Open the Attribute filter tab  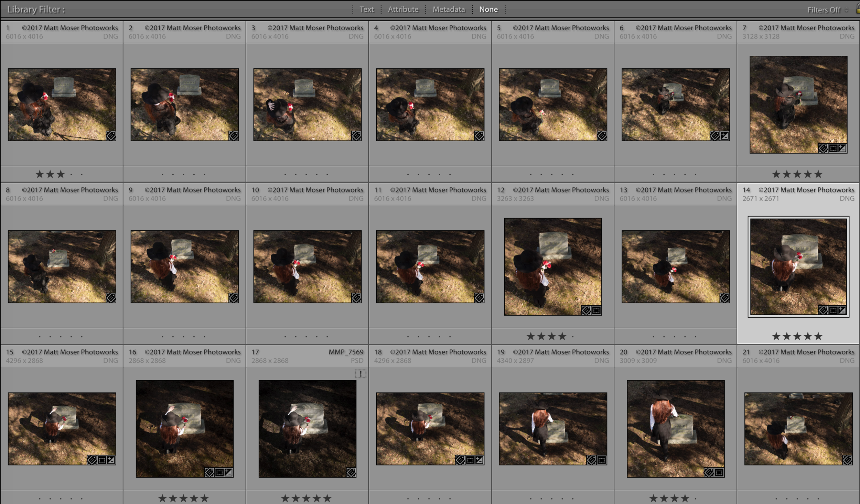coord(403,9)
